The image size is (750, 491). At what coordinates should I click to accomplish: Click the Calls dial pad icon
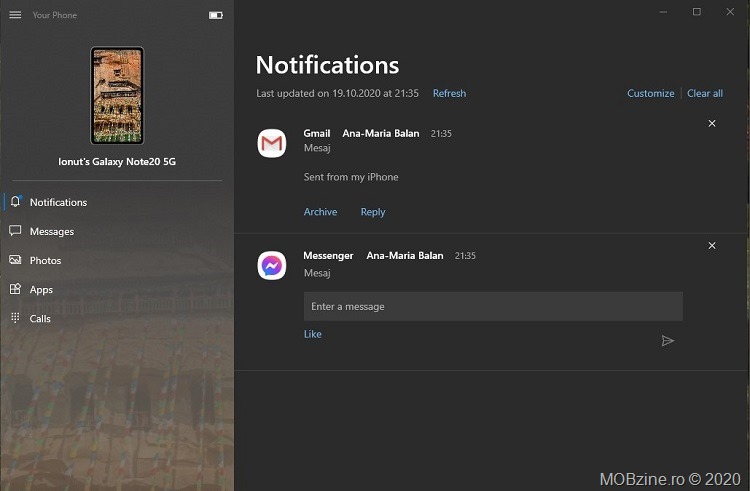tap(15, 318)
